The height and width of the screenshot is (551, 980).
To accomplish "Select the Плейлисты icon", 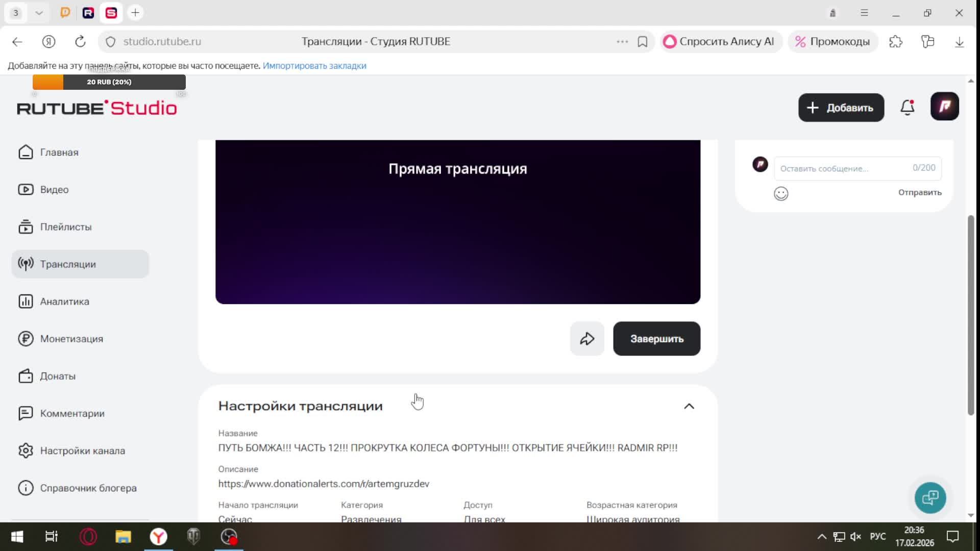I will point(26,227).
